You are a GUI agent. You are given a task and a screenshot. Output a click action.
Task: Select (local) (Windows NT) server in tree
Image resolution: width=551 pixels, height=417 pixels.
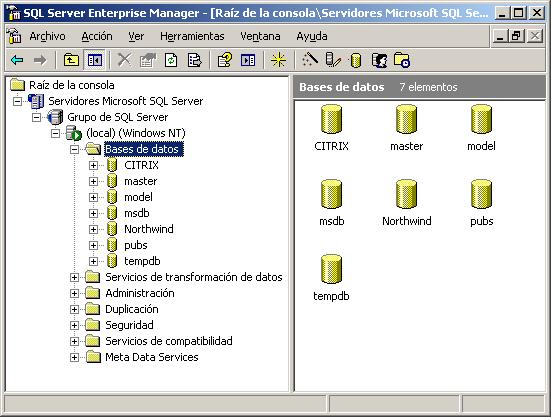click(x=136, y=133)
